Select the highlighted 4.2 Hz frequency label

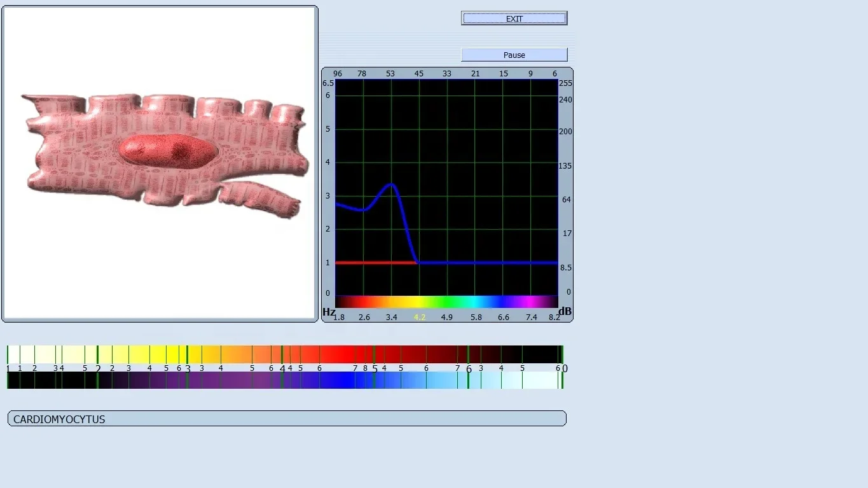click(420, 317)
